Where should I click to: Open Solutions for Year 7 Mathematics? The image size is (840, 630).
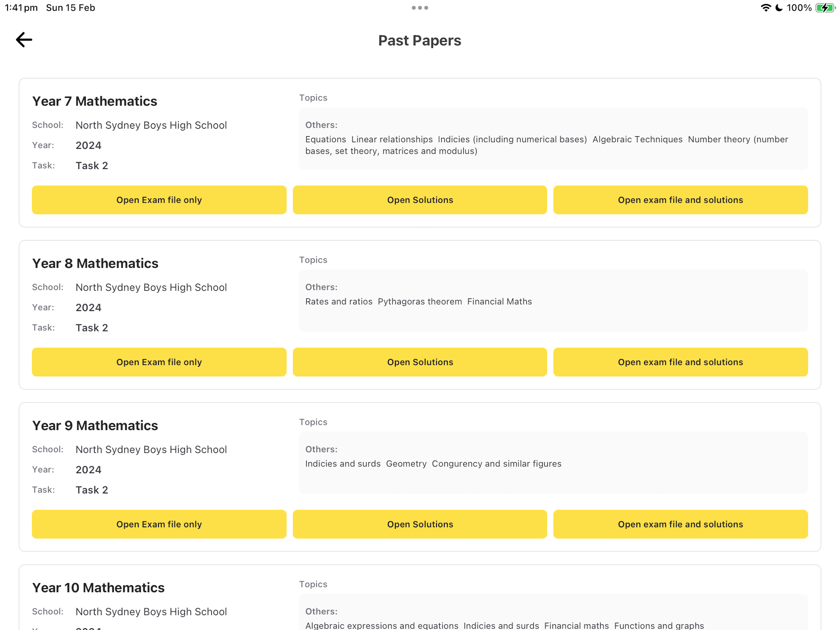coord(420,200)
